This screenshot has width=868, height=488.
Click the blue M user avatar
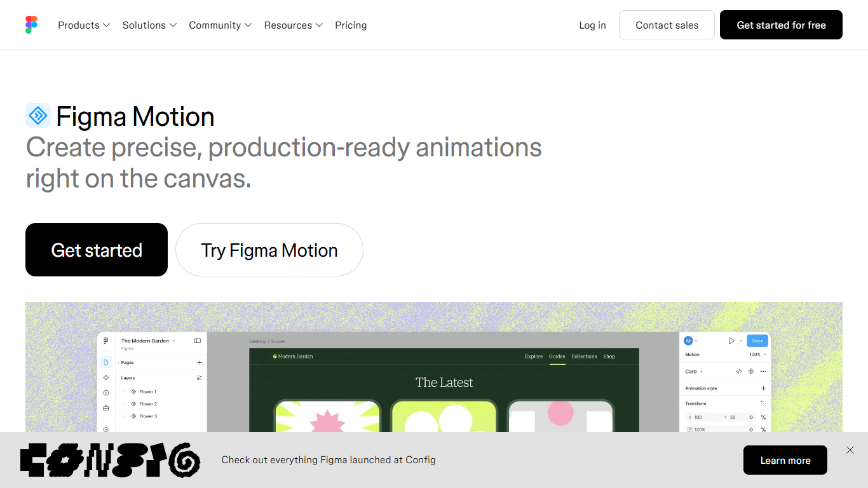[688, 341]
